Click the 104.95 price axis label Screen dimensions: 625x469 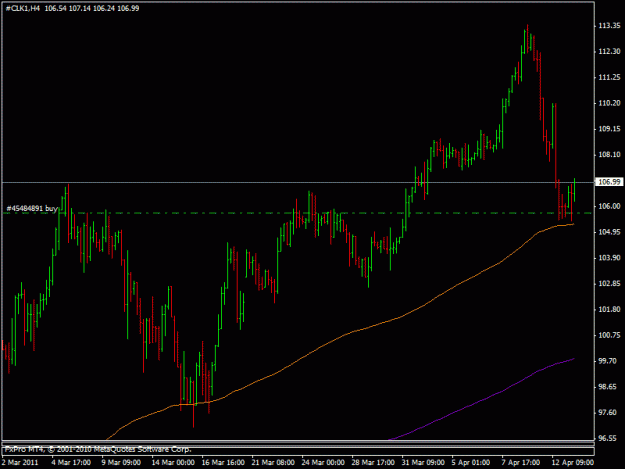pyautogui.click(x=609, y=232)
